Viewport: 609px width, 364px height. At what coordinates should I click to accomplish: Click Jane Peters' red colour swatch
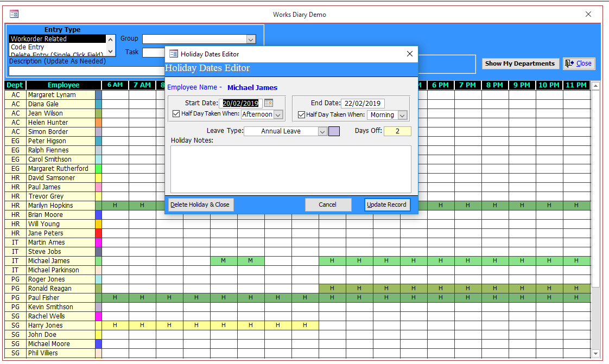click(99, 233)
